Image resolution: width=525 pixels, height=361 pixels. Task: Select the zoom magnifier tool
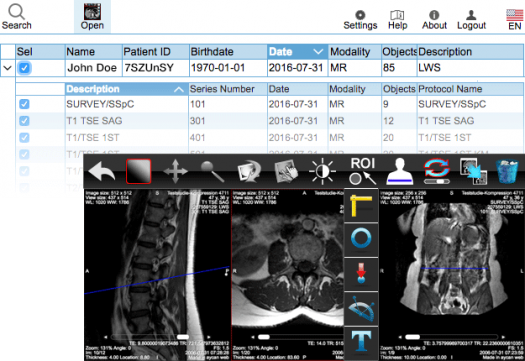click(212, 171)
